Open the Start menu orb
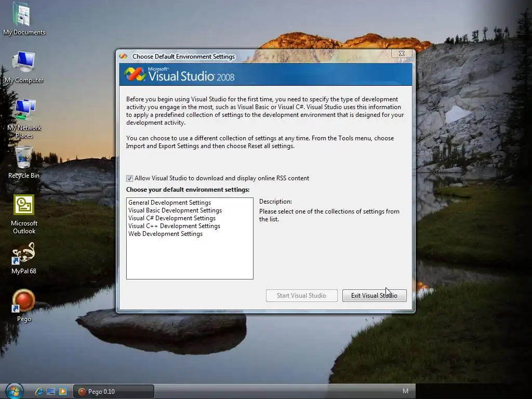Viewport: 532px width, 399px height. coord(14,391)
